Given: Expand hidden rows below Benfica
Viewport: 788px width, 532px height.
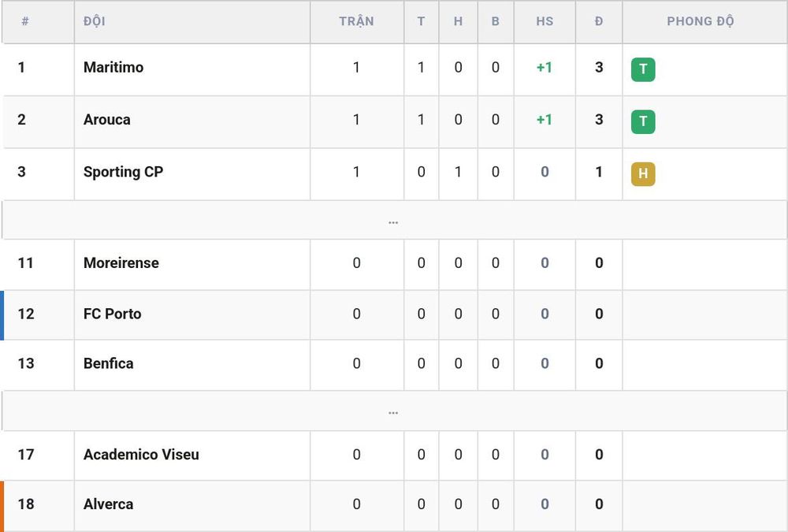Looking at the screenshot, I should click(393, 411).
